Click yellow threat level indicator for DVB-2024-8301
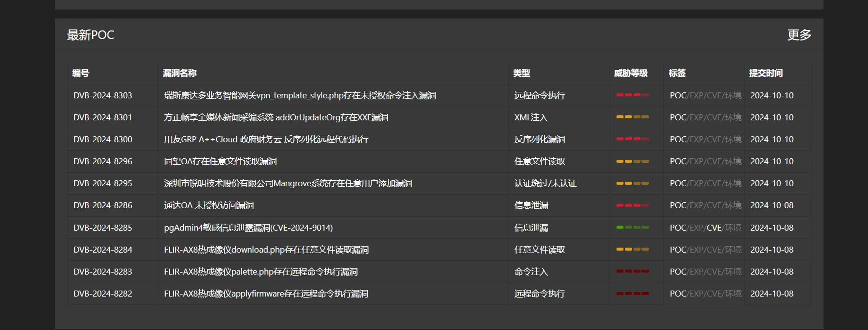868x330 pixels. [x=632, y=117]
